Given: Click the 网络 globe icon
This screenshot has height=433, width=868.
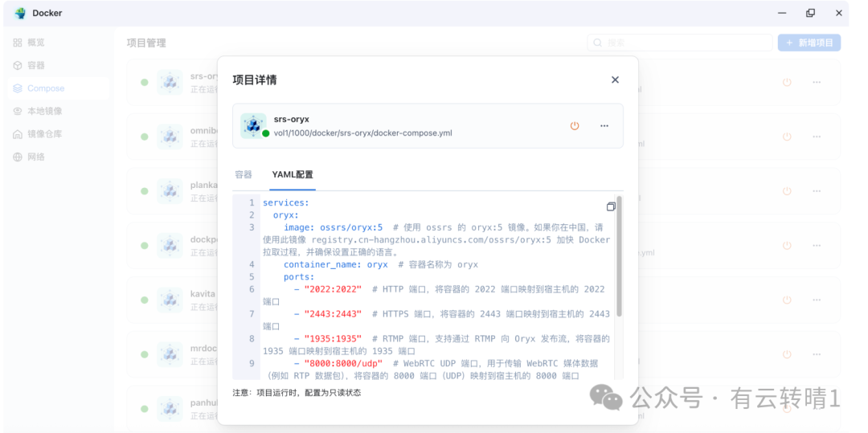Looking at the screenshot, I should (18, 157).
